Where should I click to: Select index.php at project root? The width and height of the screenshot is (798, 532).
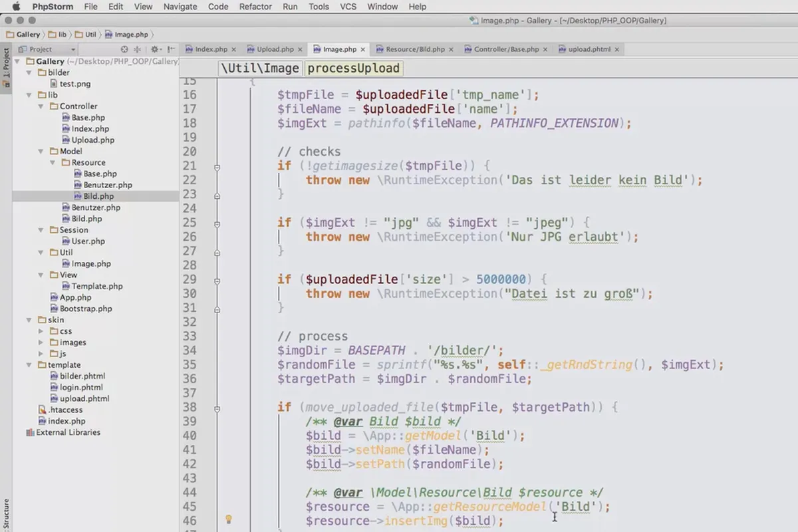(x=66, y=421)
